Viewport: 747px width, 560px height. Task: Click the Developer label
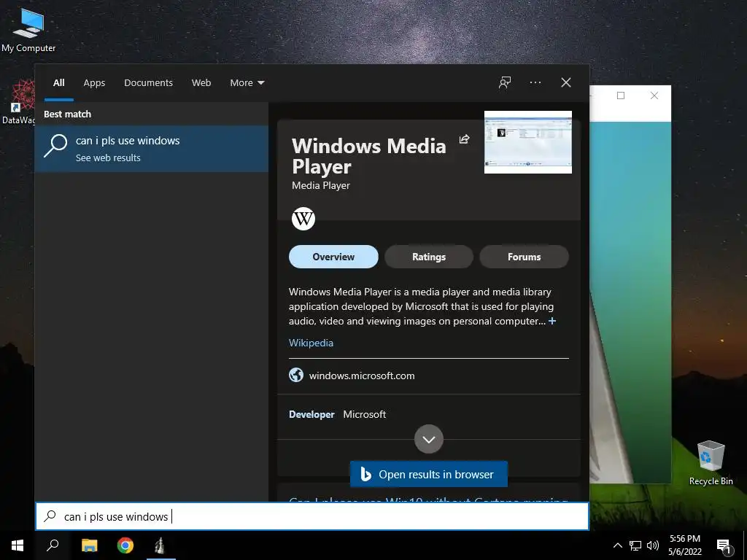pos(311,414)
